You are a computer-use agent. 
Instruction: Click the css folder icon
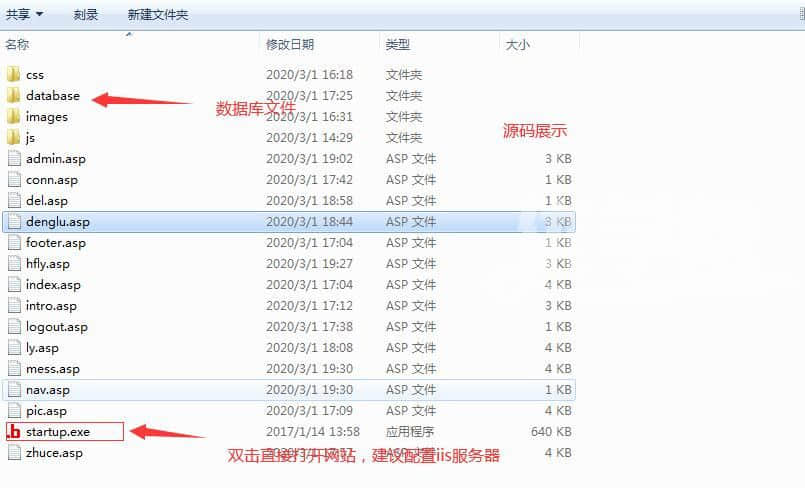tap(13, 75)
